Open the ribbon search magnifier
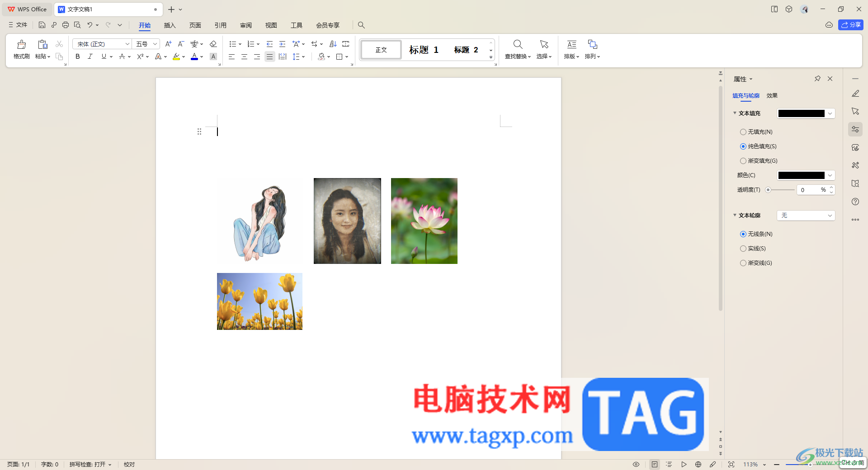Screen dimensions: 868x470 pyautogui.click(x=361, y=25)
